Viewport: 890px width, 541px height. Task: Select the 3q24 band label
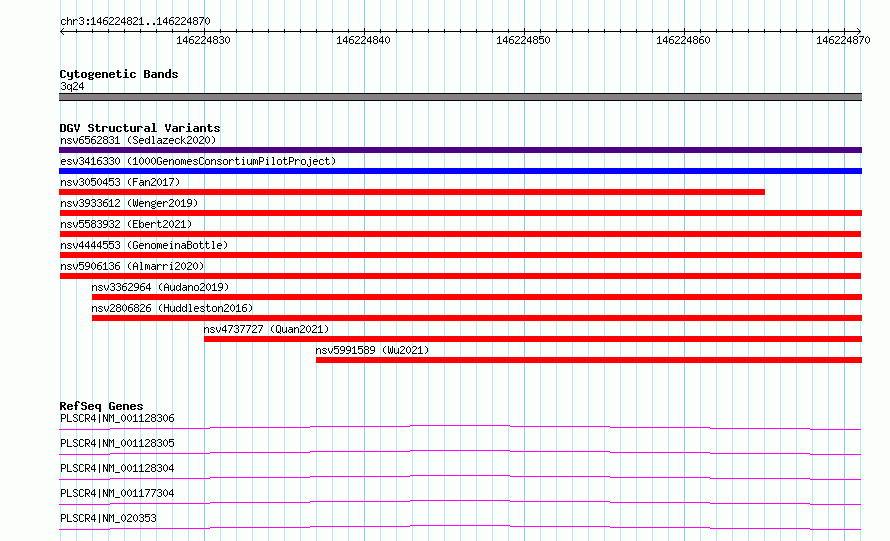[72, 86]
